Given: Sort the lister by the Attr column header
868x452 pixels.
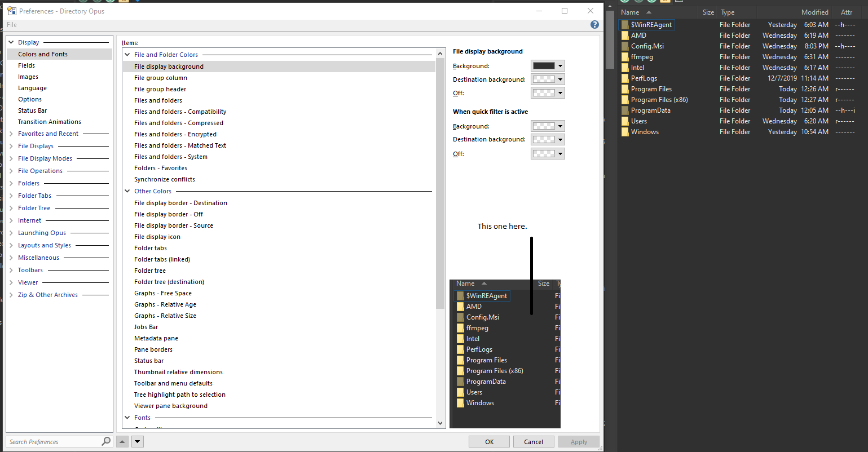Looking at the screenshot, I should [847, 12].
